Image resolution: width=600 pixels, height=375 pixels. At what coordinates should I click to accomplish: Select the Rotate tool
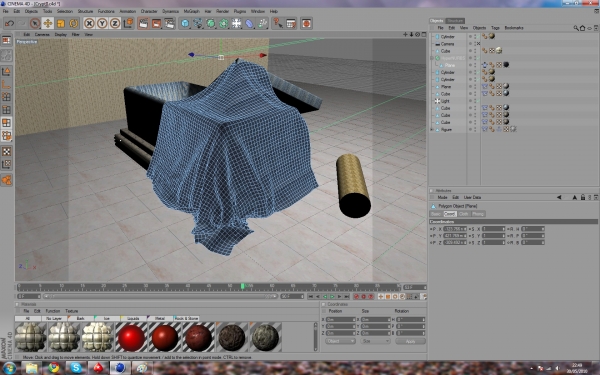coord(73,24)
